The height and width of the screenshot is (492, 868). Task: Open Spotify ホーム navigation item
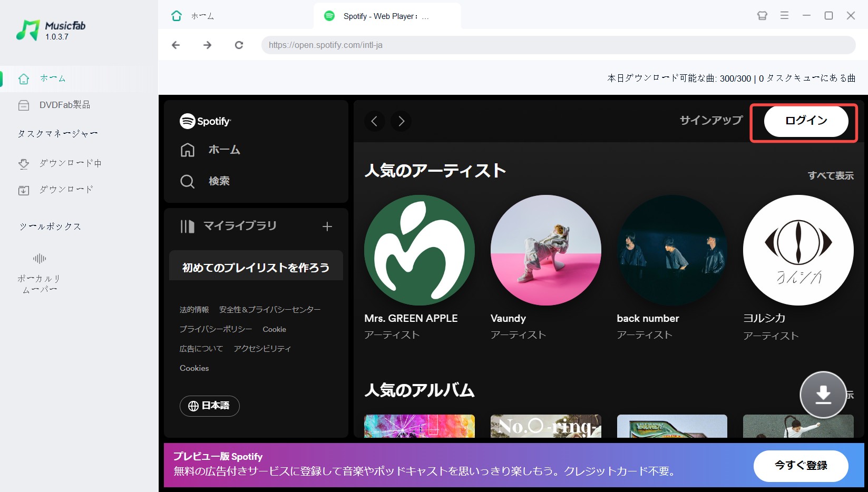point(210,150)
